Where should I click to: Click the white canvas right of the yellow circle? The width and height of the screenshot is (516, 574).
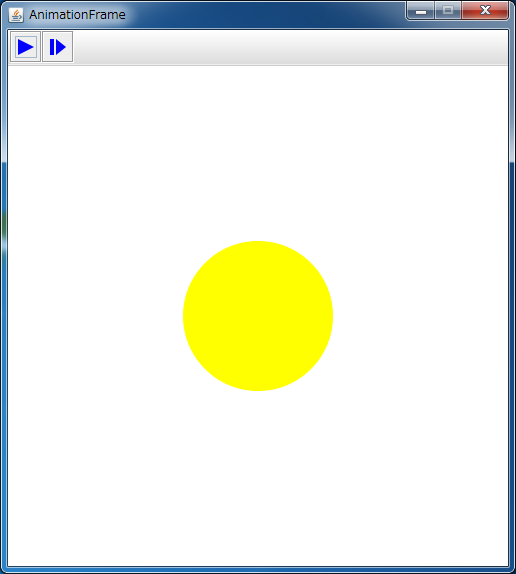pyautogui.click(x=421, y=316)
